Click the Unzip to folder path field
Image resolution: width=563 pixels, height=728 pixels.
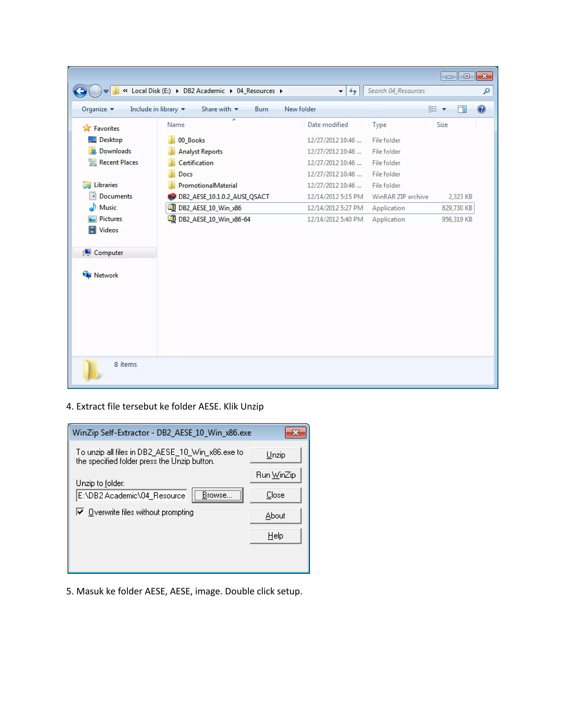(x=131, y=496)
